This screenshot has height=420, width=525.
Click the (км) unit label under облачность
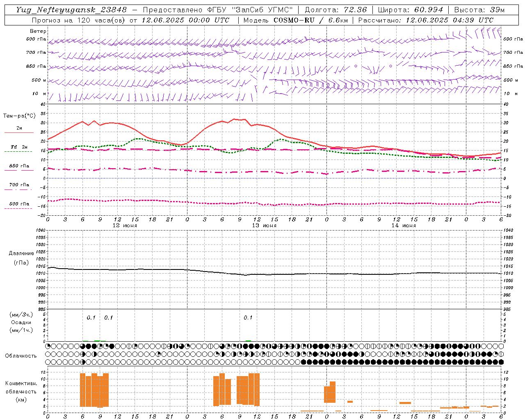(21, 399)
